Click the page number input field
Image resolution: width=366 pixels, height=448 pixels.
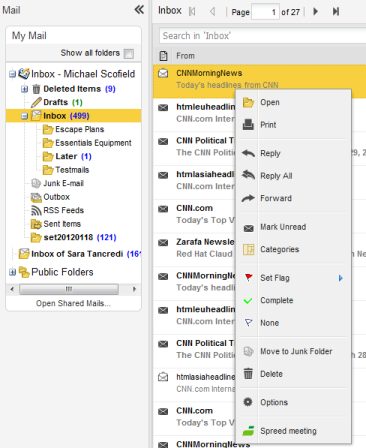tap(265, 12)
